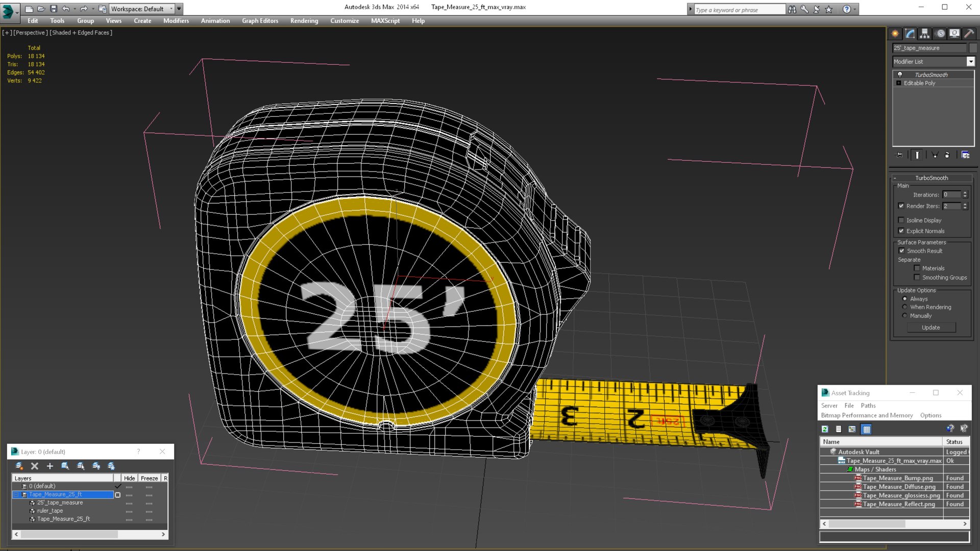Switch Asset Tracking to table view

[867, 429]
